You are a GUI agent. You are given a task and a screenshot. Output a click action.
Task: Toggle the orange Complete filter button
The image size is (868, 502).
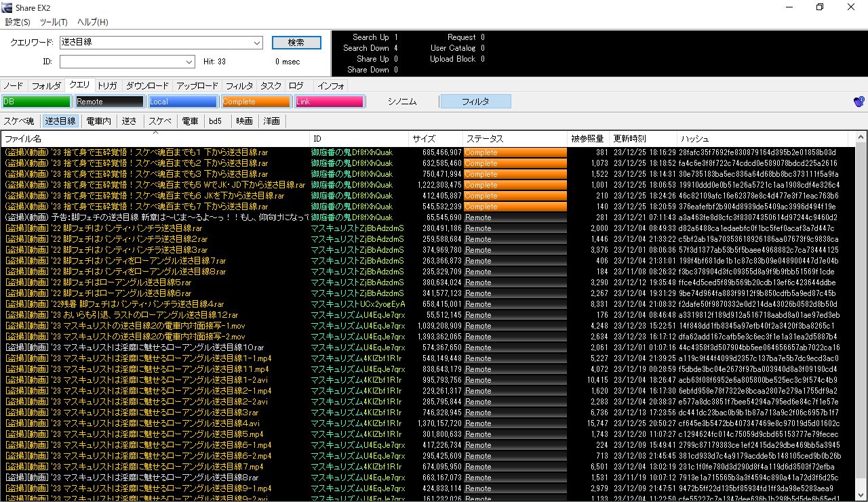pos(256,102)
